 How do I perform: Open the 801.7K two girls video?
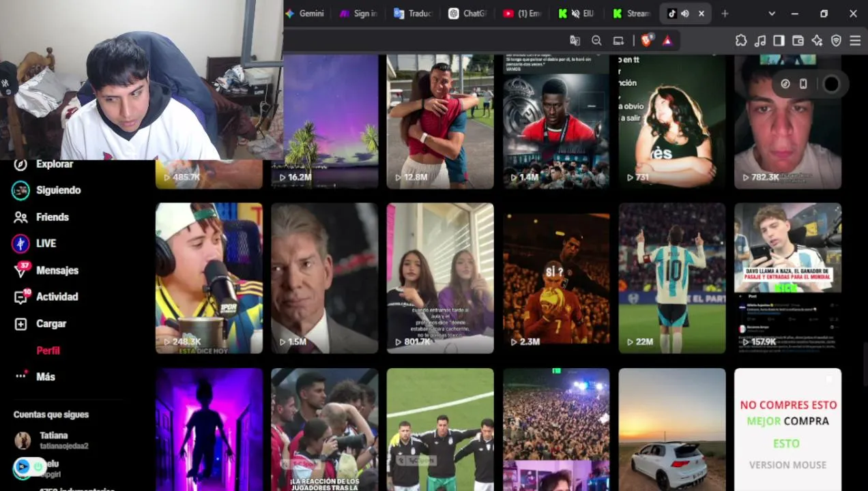[440, 278]
